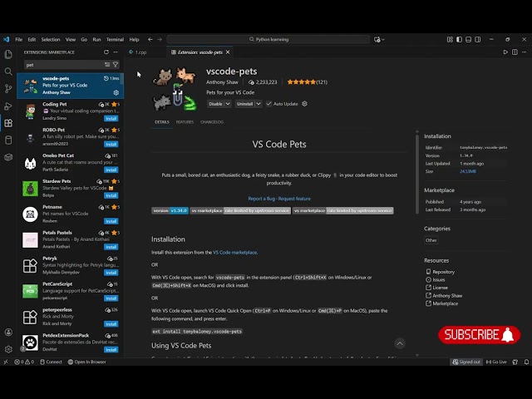Select the Extensions view icon
This screenshot has height=399, width=532.
[8, 123]
